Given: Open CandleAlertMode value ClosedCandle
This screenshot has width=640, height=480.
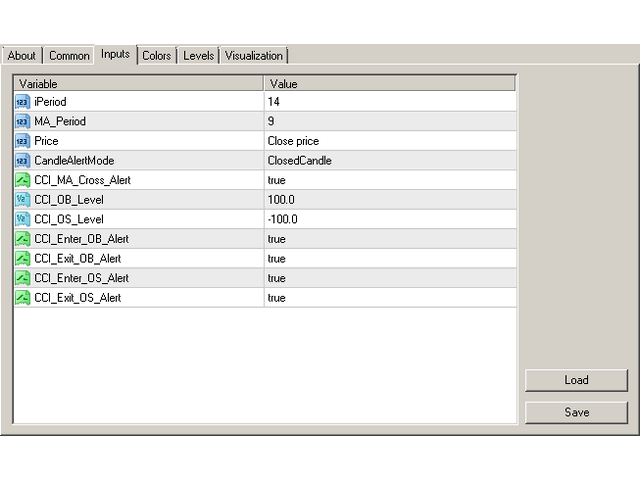Looking at the screenshot, I should 390,160.
